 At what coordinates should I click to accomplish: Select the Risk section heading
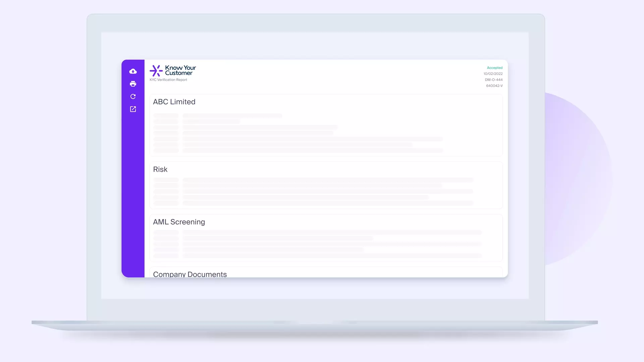(x=160, y=169)
